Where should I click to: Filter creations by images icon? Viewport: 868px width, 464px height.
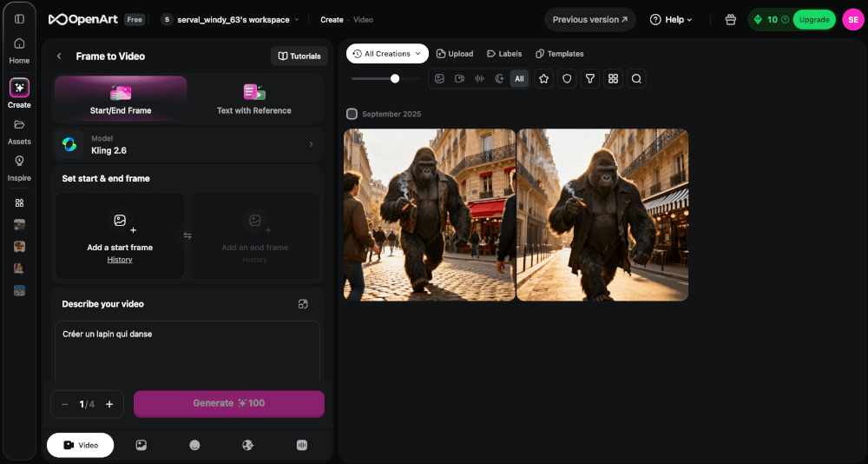(x=439, y=79)
